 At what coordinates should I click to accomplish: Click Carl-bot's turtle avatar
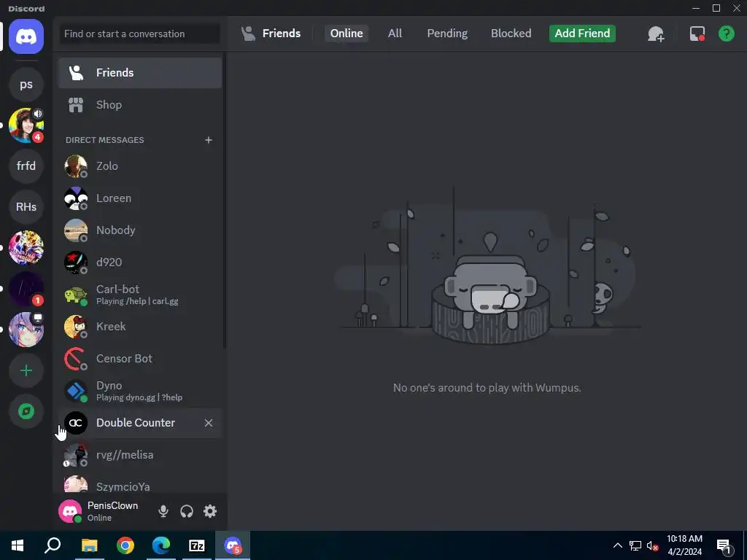tap(76, 295)
